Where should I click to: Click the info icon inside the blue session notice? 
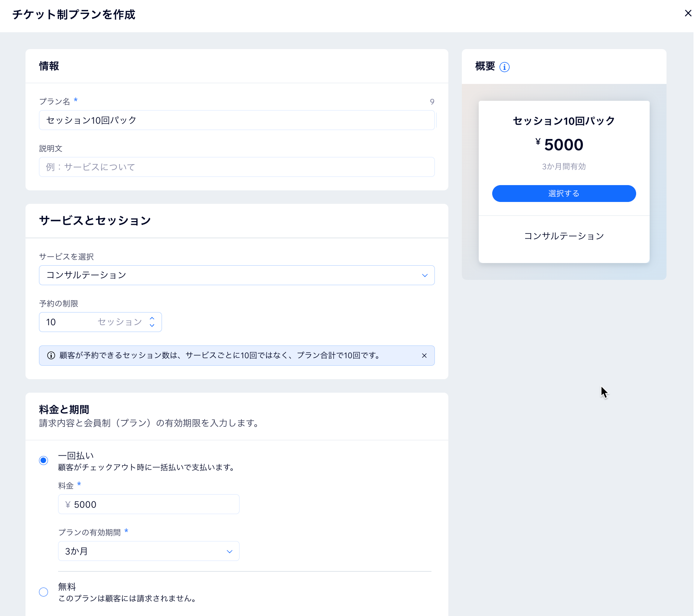[51, 355]
